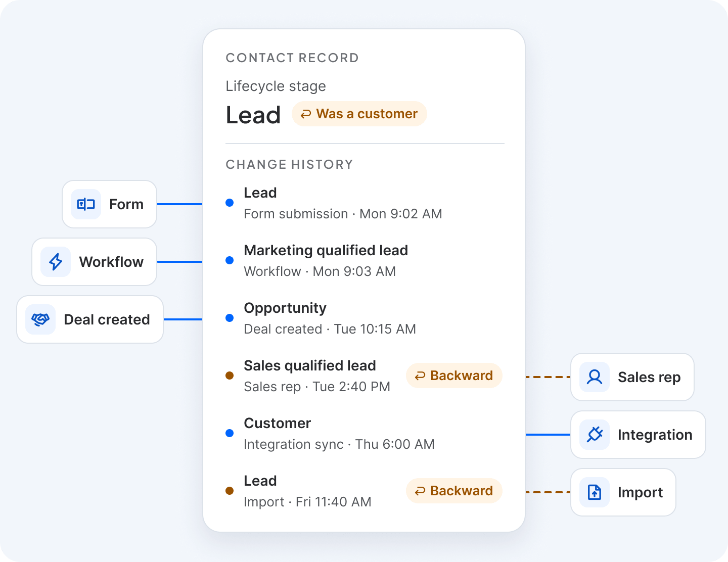
Task: Click 'Integration sync · Thu 6:00 AM'
Action: [339, 445]
